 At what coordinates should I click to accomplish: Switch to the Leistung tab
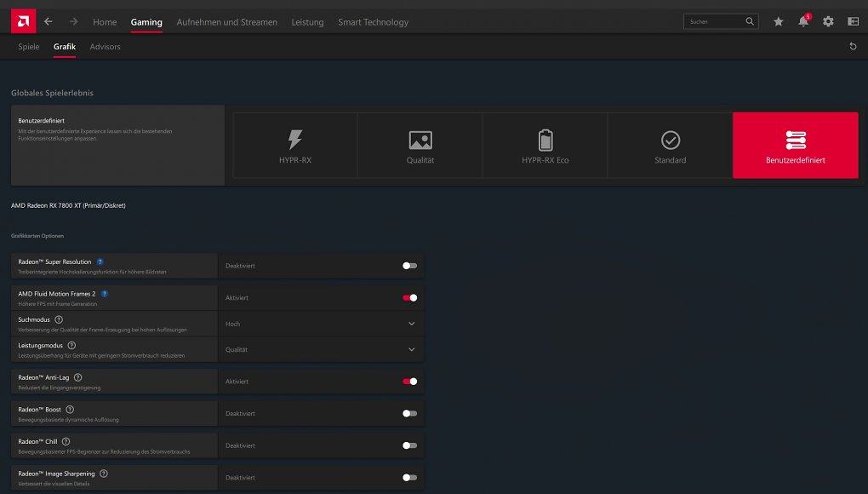click(x=308, y=22)
